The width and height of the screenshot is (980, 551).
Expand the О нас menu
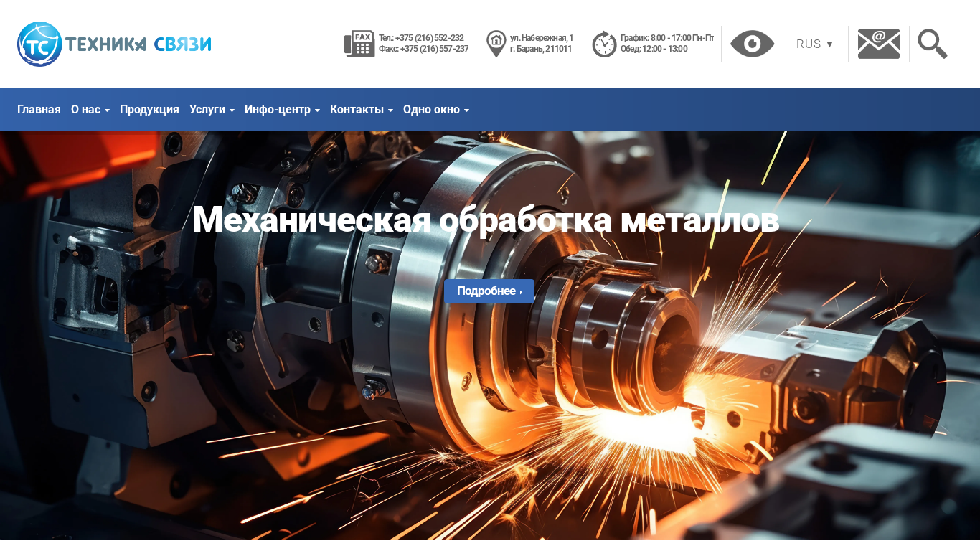[90, 110]
